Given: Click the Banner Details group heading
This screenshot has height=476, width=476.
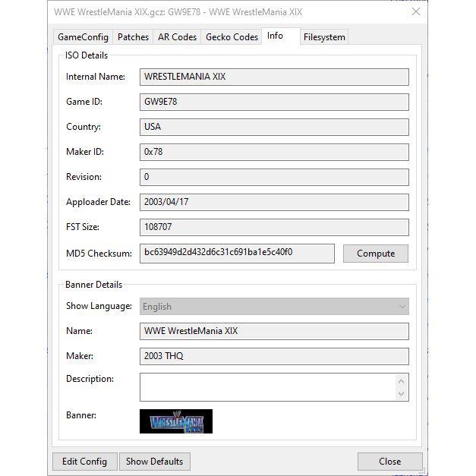Looking at the screenshot, I should click(94, 285).
